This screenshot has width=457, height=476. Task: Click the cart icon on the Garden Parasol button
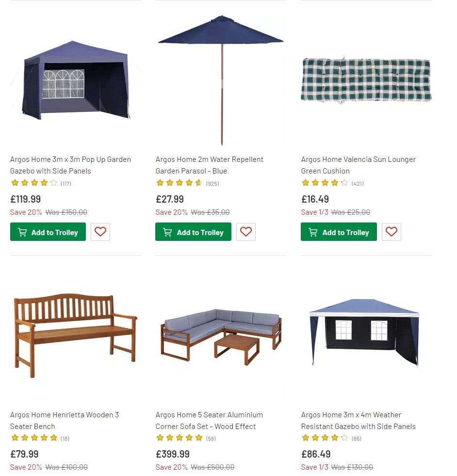(x=168, y=232)
